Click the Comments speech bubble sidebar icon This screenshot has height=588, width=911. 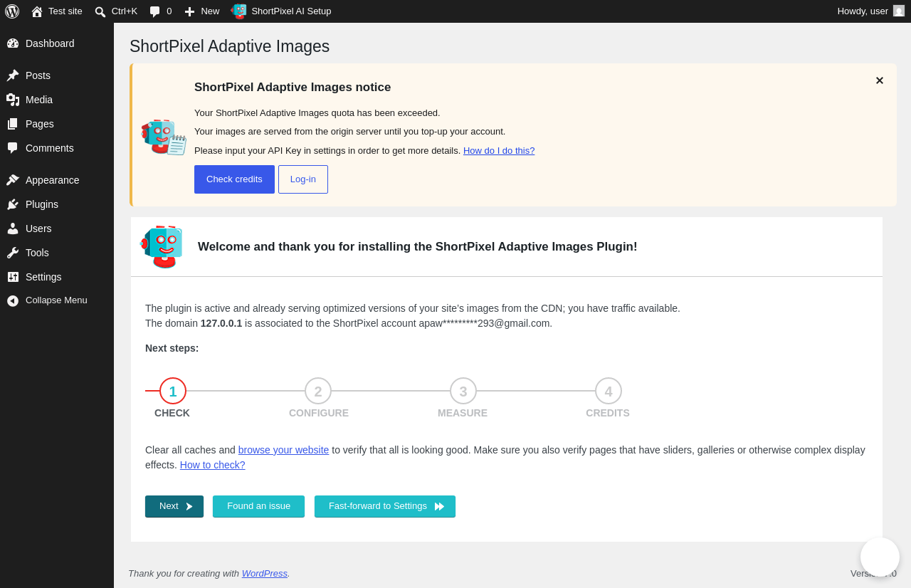13,148
